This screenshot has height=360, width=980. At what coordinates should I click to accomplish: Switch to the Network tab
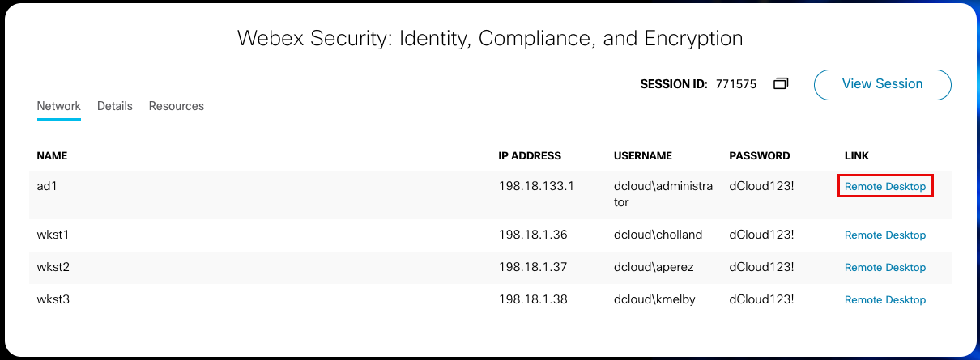pos(58,106)
